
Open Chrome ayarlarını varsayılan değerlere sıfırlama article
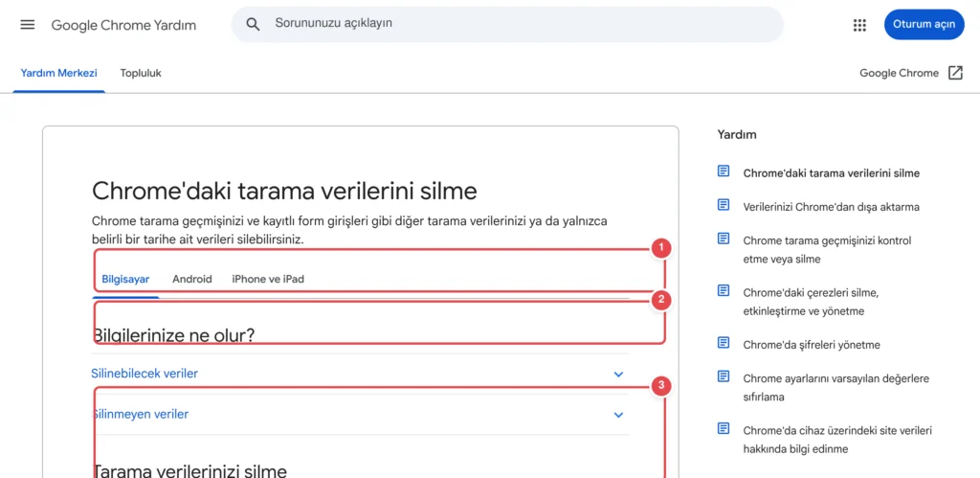[x=836, y=388]
